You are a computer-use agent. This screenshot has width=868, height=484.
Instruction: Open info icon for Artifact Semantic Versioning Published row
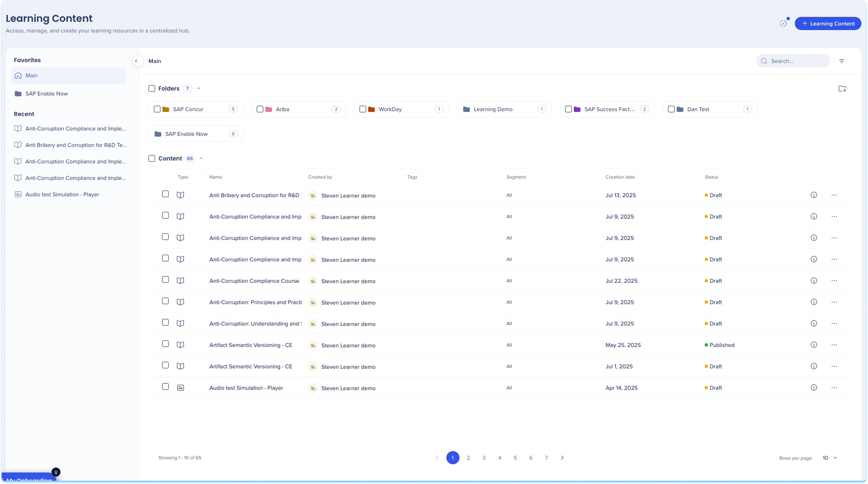[813, 345]
